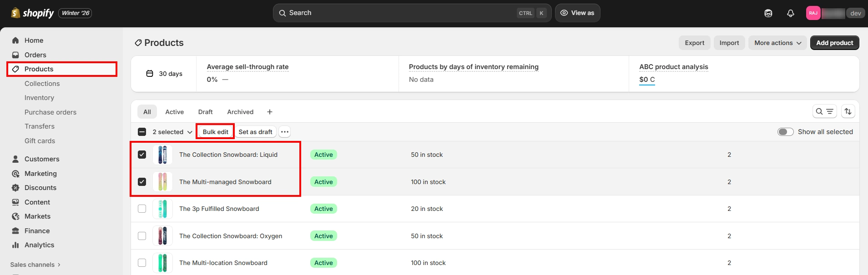Image resolution: width=868 pixels, height=275 pixels.
Task: Click the Export button
Action: (x=695, y=43)
